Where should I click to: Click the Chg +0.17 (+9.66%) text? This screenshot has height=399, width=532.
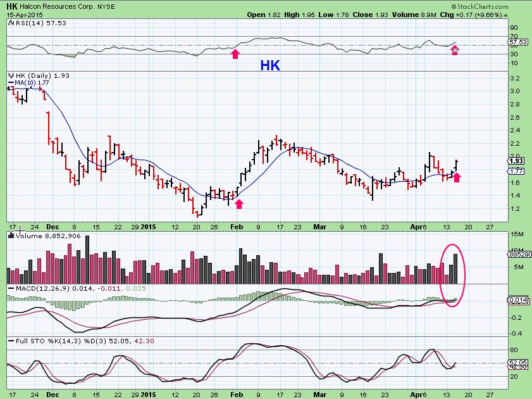coord(471,15)
